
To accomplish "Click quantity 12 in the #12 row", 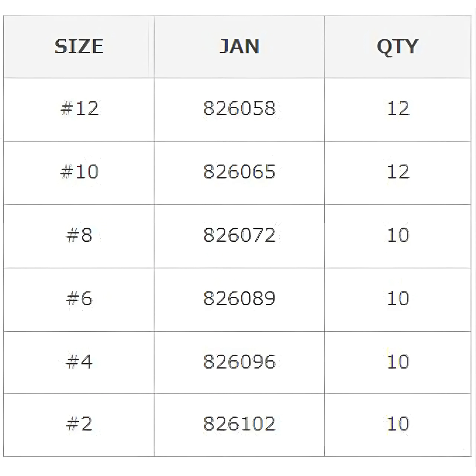I will point(398,109).
